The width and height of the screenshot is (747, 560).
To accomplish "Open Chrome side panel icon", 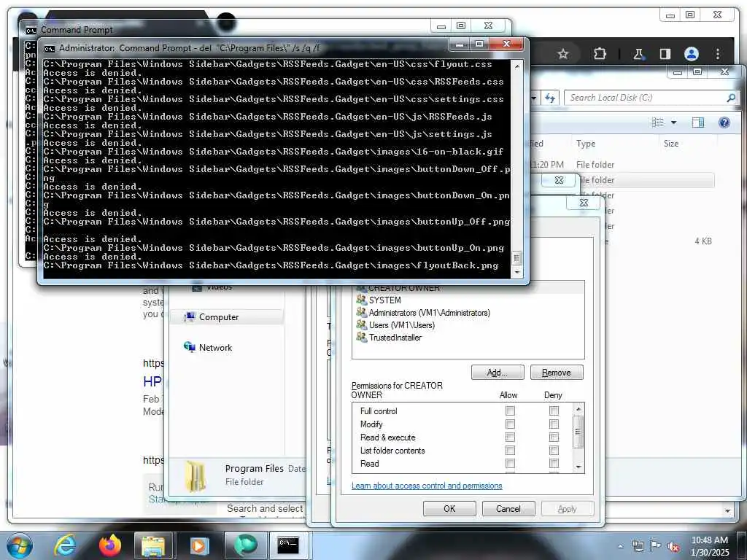I will point(665,54).
